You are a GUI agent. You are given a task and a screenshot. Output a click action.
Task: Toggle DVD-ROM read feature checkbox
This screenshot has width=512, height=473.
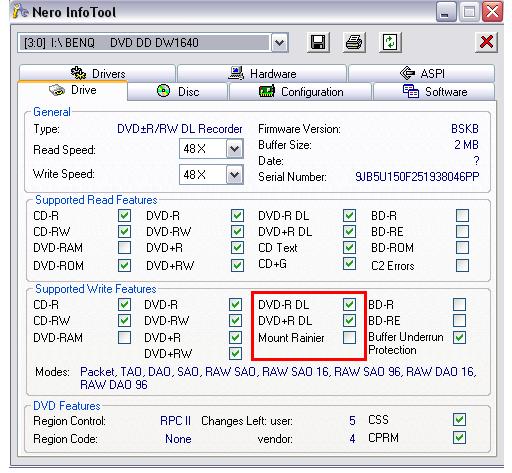[124, 266]
